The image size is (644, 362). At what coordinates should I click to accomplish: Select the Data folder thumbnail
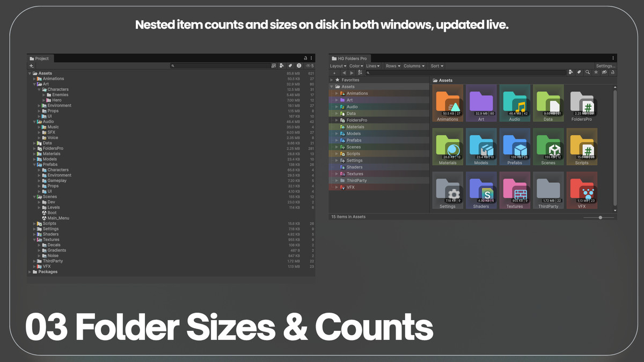point(548,103)
